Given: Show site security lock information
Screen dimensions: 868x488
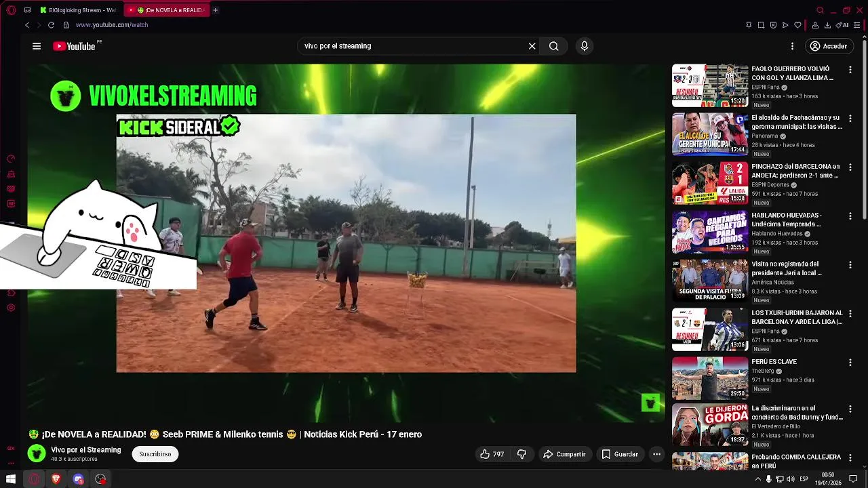Looking at the screenshot, I should point(66,25).
